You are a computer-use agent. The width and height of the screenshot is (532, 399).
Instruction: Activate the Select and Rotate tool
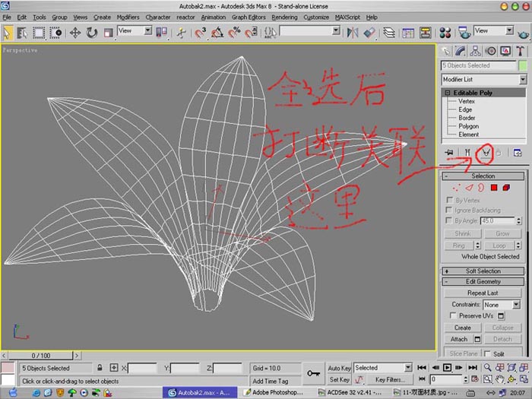point(92,33)
